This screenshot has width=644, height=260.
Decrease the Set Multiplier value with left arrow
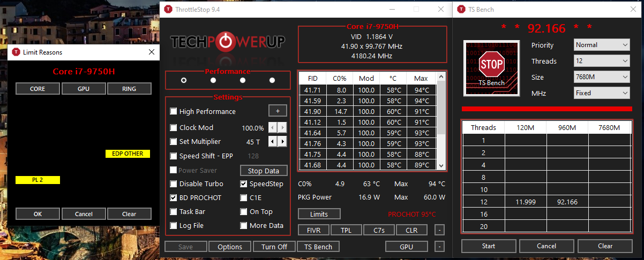click(273, 141)
